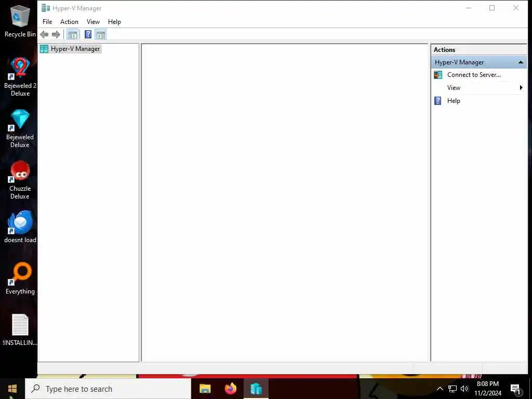Click the blue Help toolbar icon

(88, 34)
